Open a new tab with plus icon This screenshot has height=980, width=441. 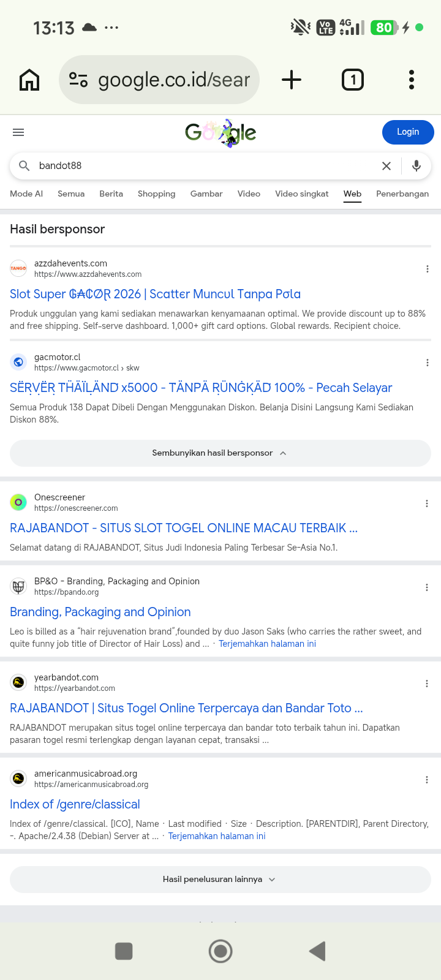click(x=292, y=80)
